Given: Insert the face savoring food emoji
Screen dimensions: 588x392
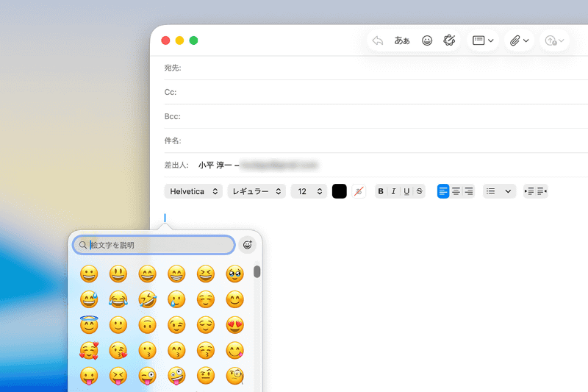Looking at the screenshot, I should (x=234, y=351).
